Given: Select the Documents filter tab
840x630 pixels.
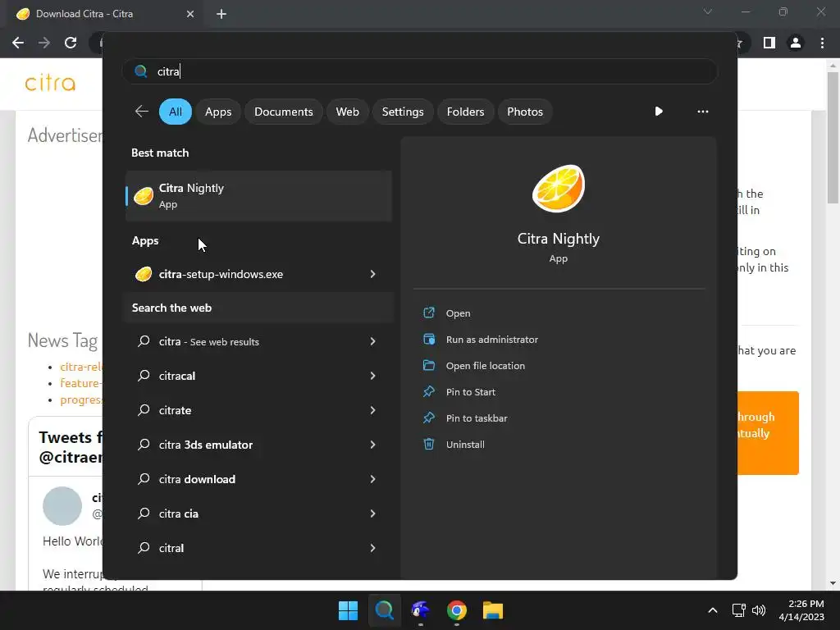Looking at the screenshot, I should pos(283,112).
